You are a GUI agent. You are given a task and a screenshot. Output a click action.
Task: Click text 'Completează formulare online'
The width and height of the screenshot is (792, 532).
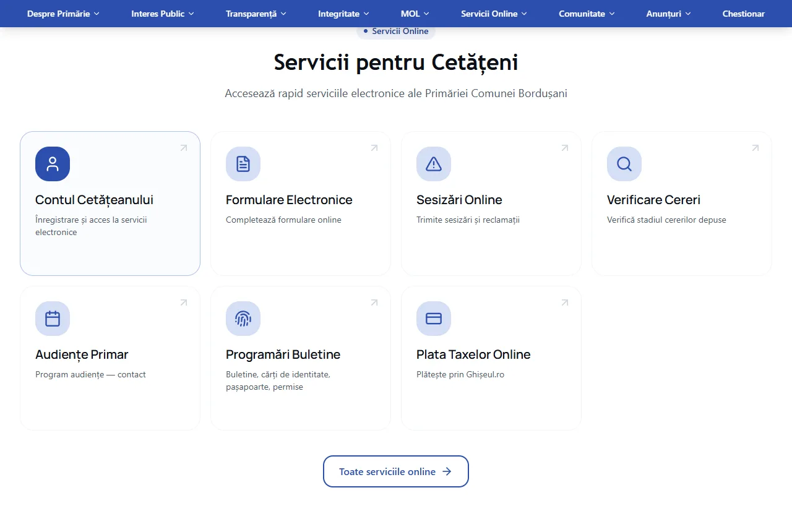pos(283,220)
